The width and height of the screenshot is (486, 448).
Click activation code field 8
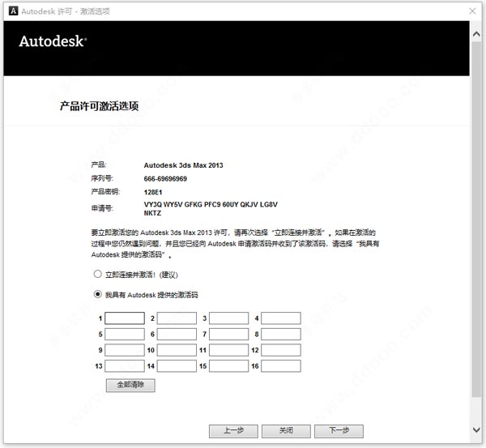281,335
